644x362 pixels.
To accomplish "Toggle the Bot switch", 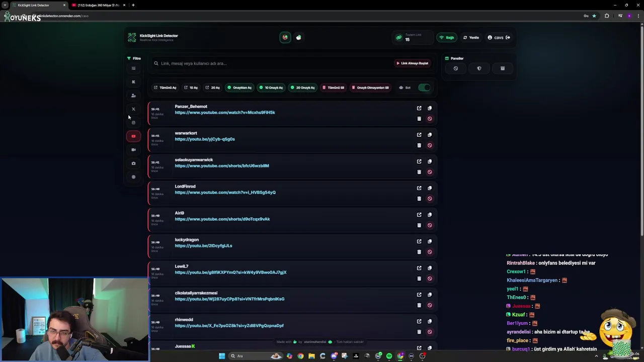I will 425,87.
